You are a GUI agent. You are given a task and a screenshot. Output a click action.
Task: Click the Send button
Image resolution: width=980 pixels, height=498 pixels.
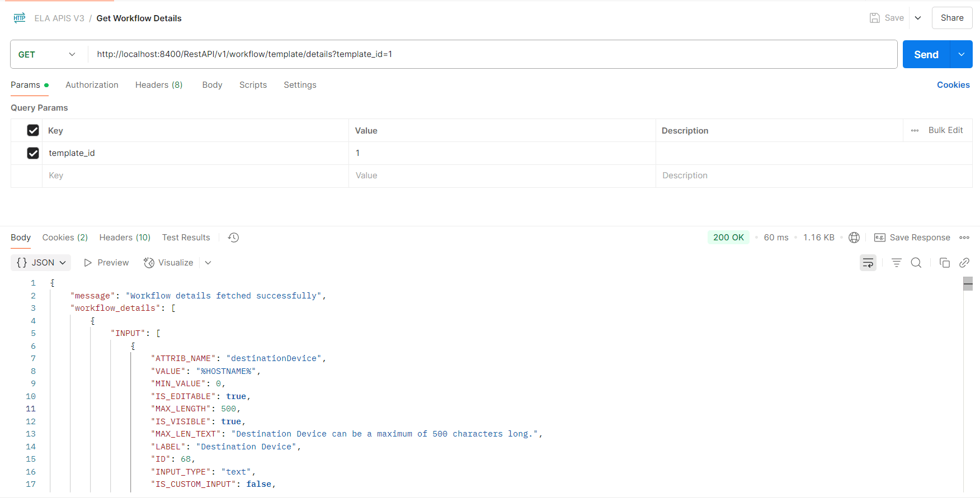click(x=926, y=54)
